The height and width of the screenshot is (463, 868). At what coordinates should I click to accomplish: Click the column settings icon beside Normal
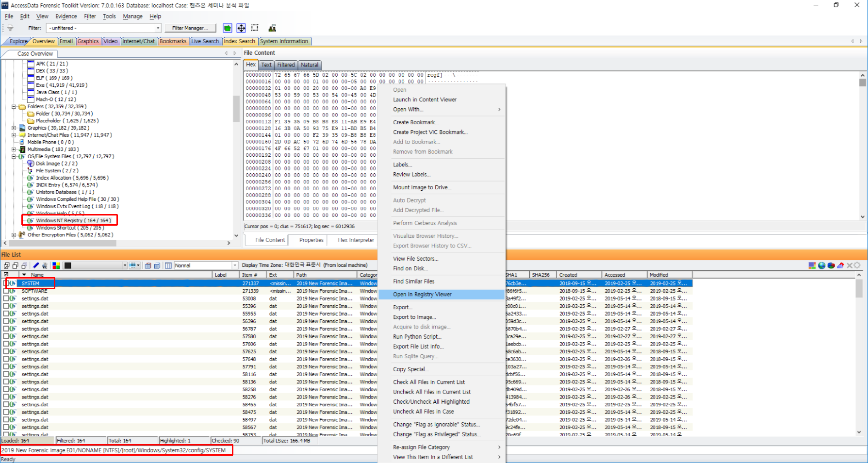168,265
